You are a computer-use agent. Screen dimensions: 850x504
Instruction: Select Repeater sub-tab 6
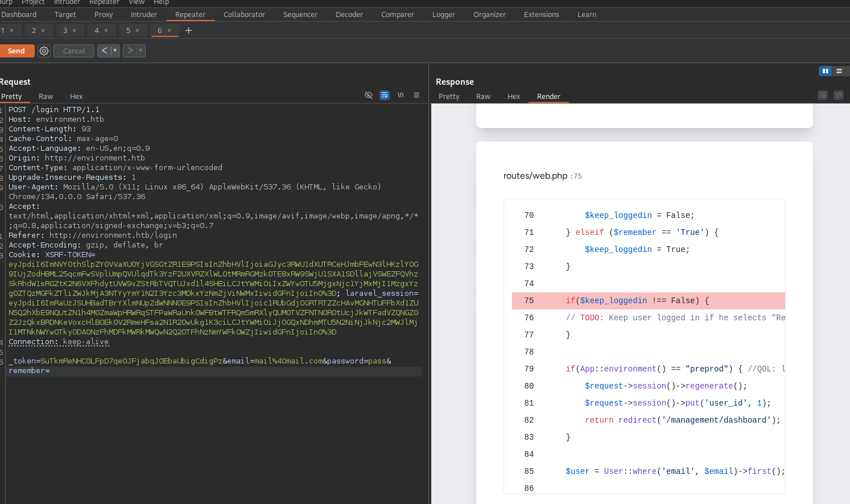pos(160,30)
